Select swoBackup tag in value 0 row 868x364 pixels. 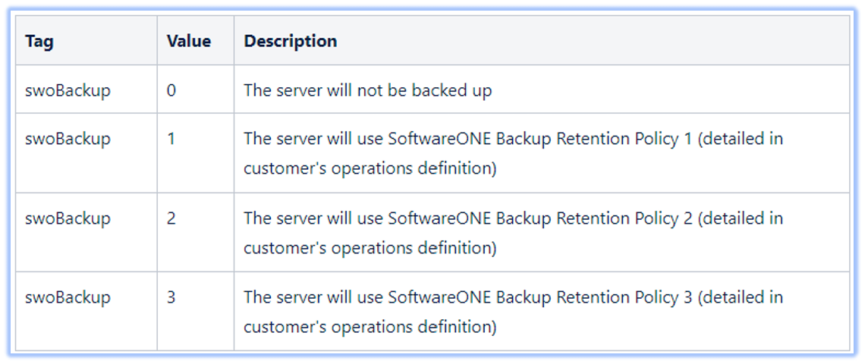click(x=68, y=90)
